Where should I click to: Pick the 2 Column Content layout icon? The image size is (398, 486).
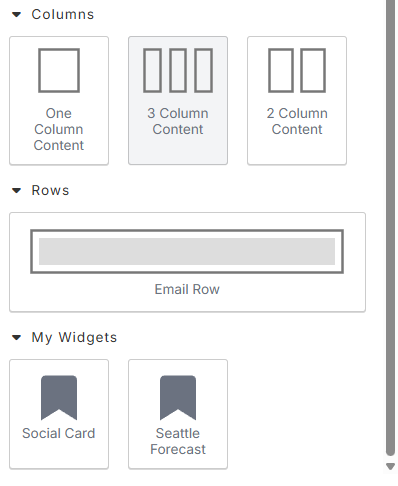tap(297, 70)
